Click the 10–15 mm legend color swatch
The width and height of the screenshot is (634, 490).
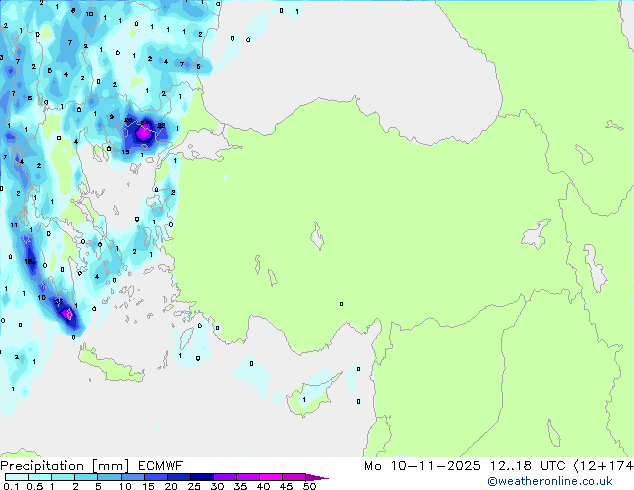tap(132, 477)
